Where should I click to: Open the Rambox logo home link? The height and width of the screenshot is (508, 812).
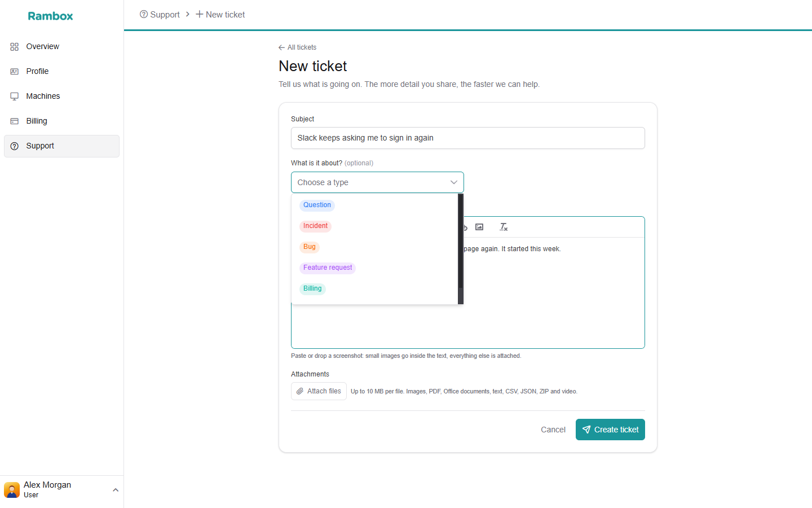(x=51, y=16)
